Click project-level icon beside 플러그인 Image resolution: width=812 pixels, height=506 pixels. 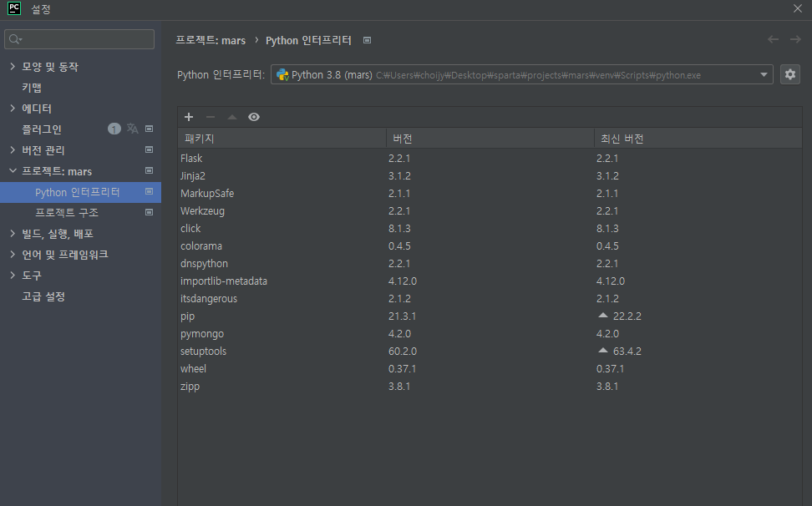pyautogui.click(x=150, y=129)
